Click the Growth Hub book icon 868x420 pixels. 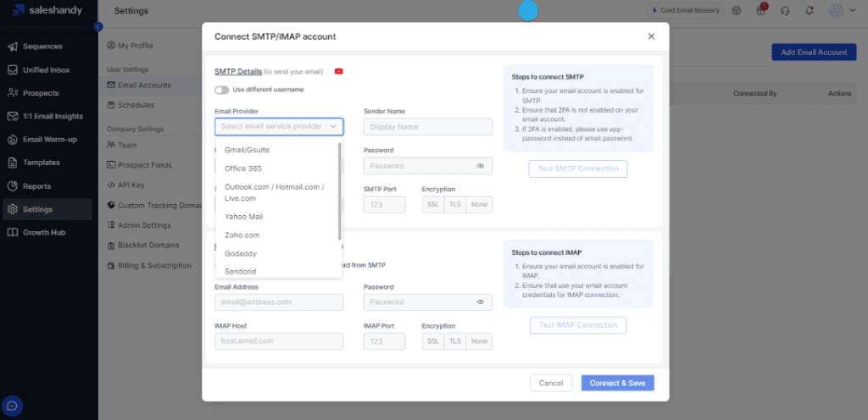click(x=12, y=233)
